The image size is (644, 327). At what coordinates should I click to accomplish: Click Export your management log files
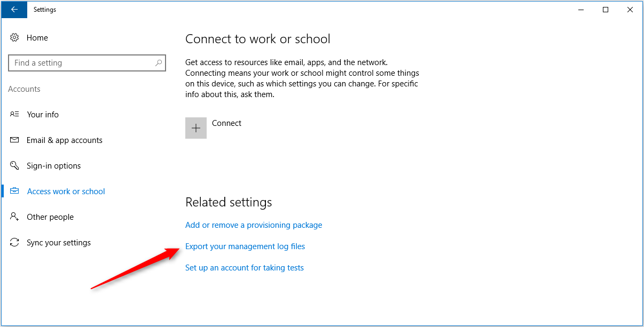point(245,246)
